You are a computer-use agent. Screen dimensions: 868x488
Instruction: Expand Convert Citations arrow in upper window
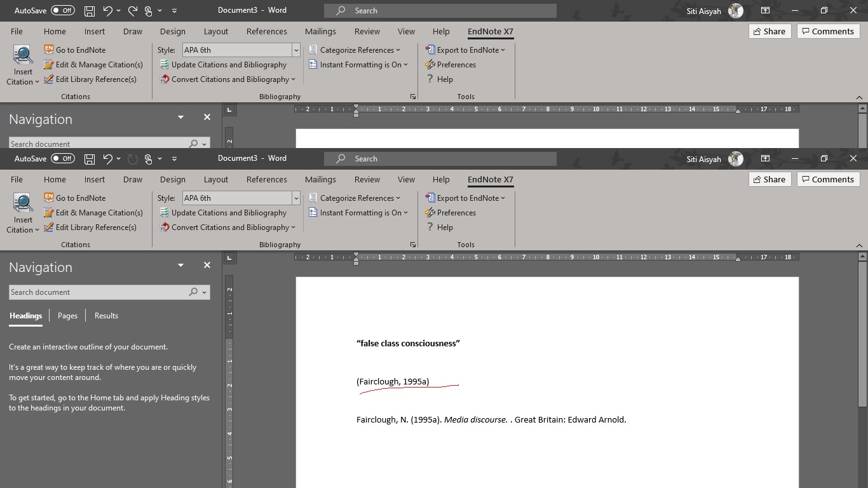(293, 79)
